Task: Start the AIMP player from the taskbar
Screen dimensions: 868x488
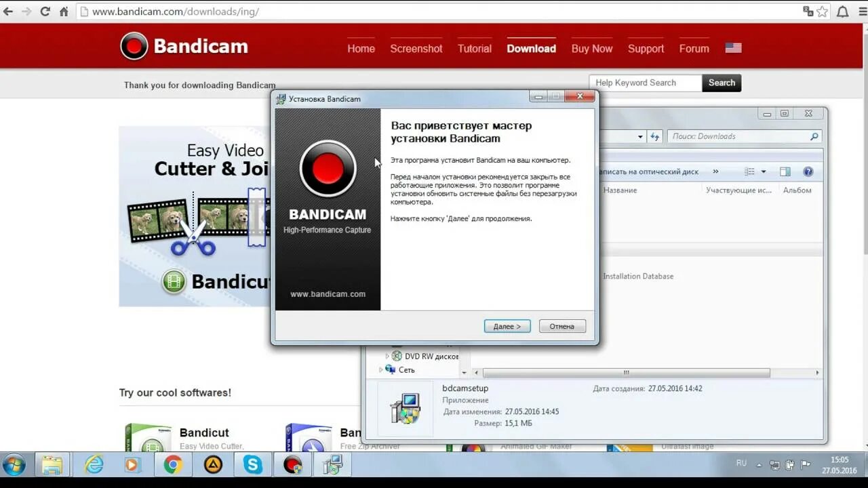Action: pyautogui.click(x=213, y=466)
